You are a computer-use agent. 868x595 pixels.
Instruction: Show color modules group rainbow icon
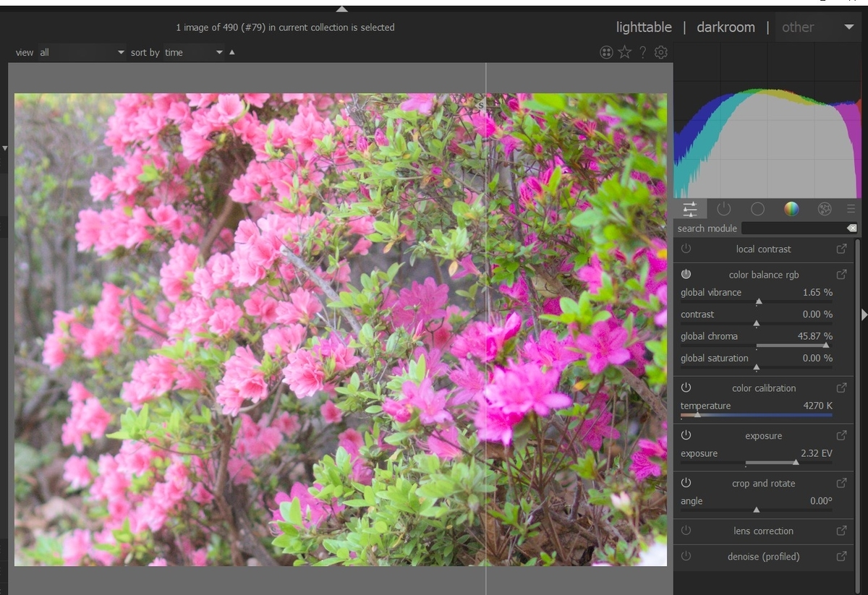click(791, 209)
